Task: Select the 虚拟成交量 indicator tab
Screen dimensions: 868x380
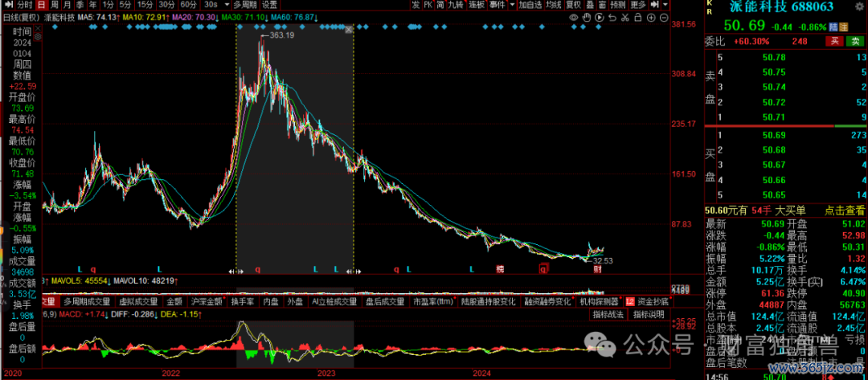Action: (138, 302)
